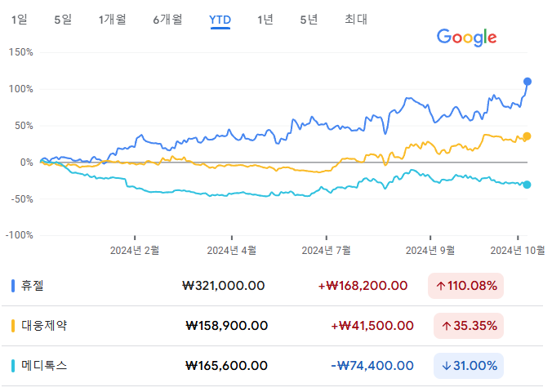Click the +₩168,200.00 change amount
Image resolution: width=552 pixels, height=392 pixels.
pyautogui.click(x=363, y=286)
